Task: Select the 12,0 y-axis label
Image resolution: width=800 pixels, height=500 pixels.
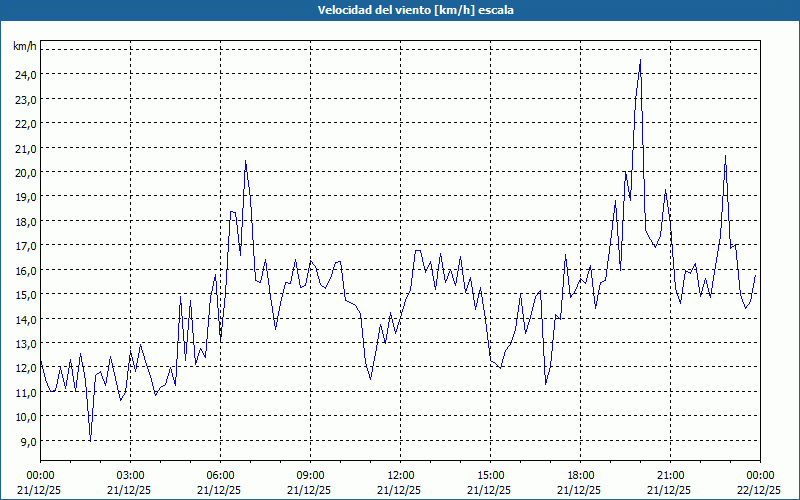Action: 25,368
